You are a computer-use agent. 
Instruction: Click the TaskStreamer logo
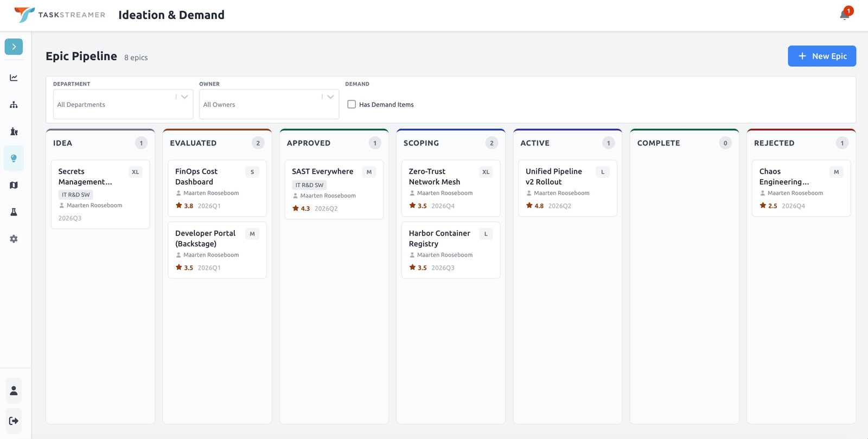pos(60,15)
